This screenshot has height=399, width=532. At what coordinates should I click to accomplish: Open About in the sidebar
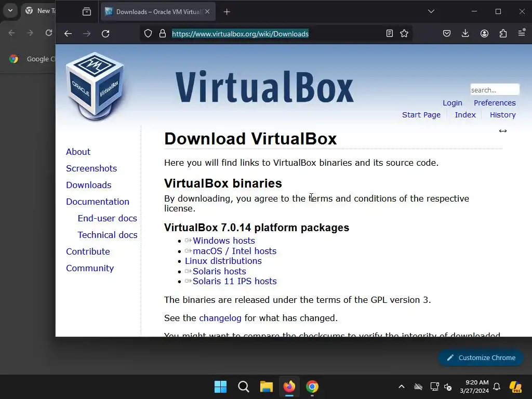[78, 152]
